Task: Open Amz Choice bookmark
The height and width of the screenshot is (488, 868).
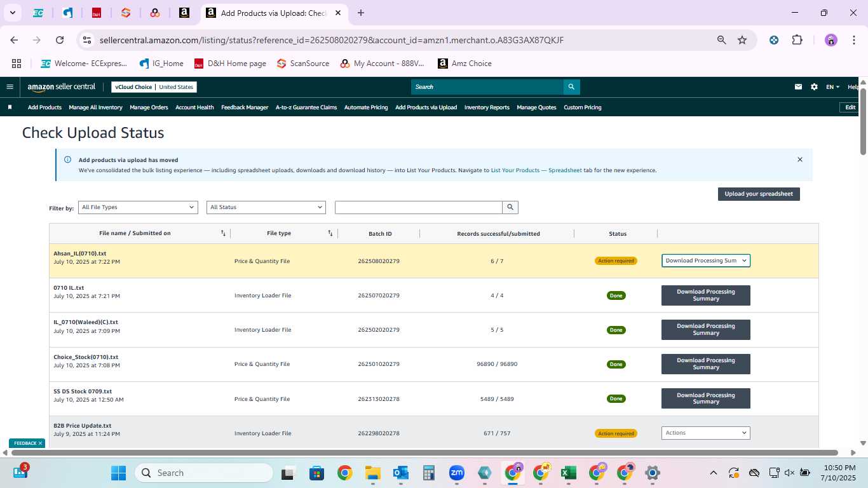Action: click(465, 64)
